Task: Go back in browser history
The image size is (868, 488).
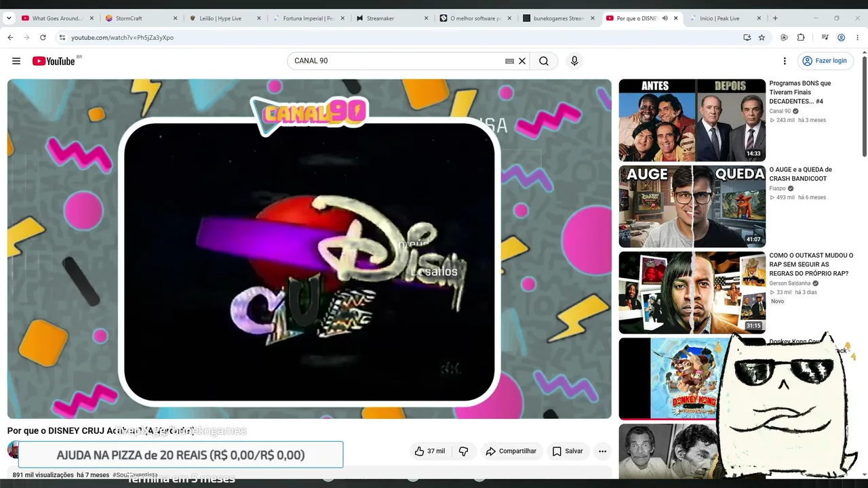Action: click(x=10, y=37)
